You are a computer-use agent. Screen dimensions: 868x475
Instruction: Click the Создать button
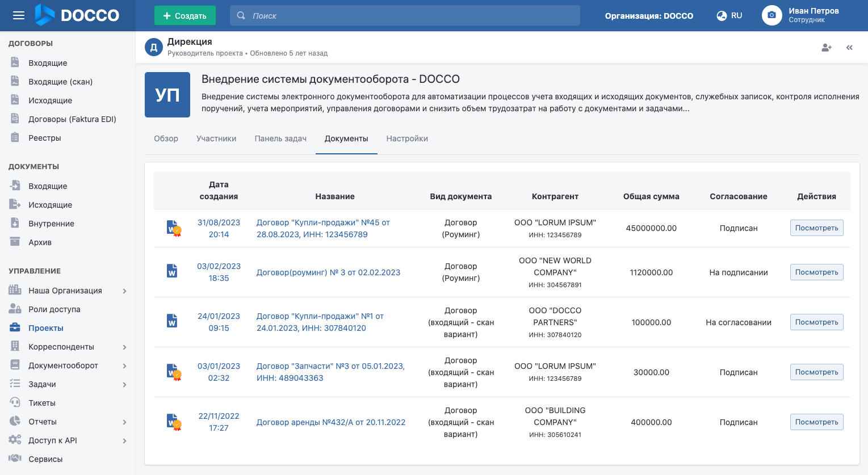point(185,15)
